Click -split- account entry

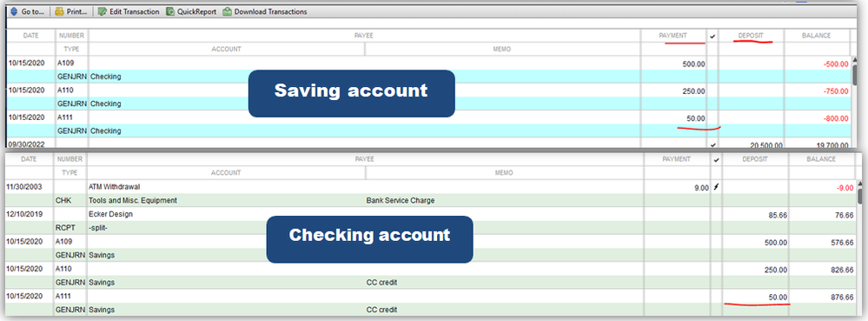[98, 228]
